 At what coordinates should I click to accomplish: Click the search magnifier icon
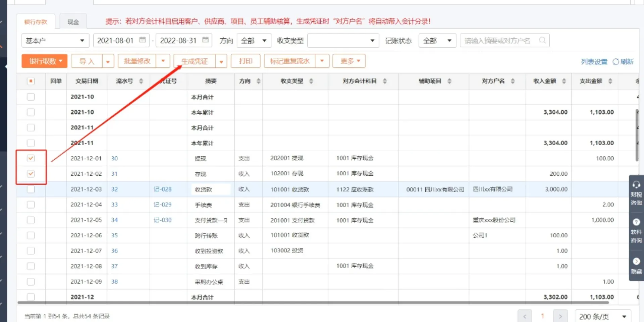coord(542,40)
